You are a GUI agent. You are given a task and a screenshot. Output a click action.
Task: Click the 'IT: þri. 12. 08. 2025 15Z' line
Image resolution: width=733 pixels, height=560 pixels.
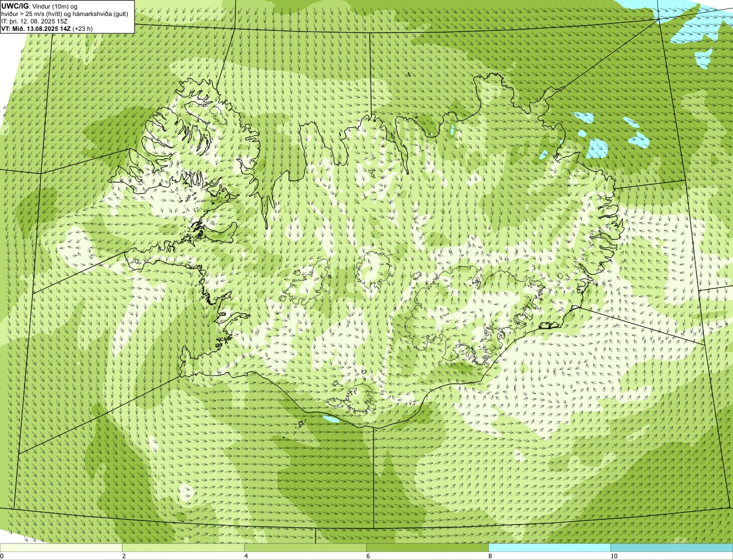[x=34, y=21]
